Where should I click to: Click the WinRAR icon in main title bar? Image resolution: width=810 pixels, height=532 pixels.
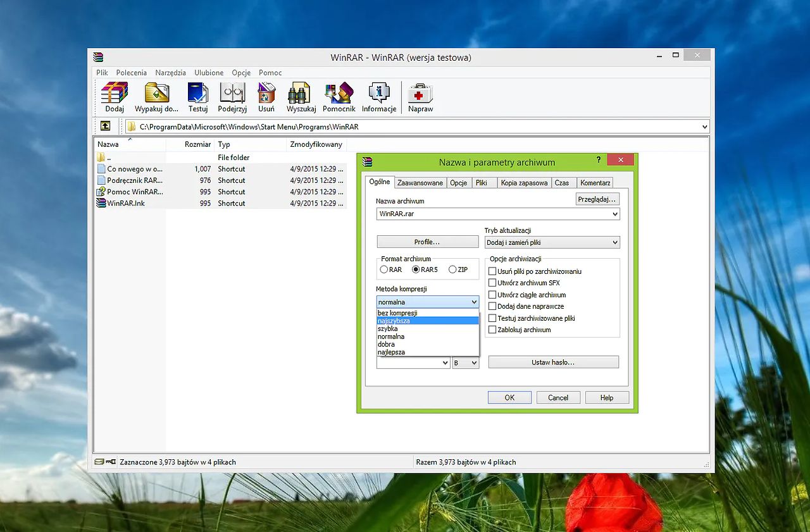coord(97,57)
